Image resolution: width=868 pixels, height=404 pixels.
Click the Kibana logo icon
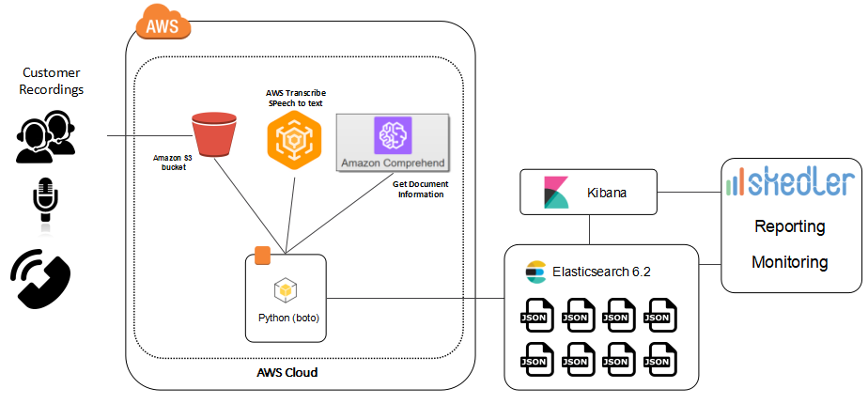point(556,193)
